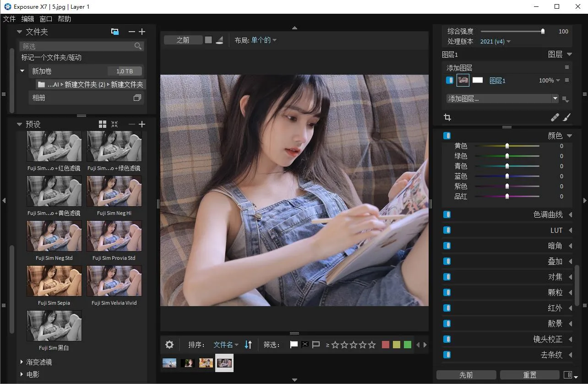Reverse the sort direction arrows

(248, 345)
